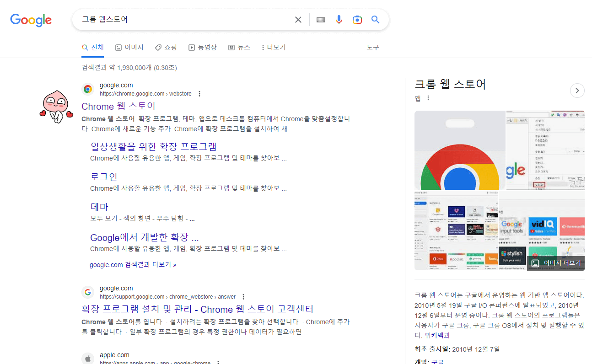Expand the knowledge panel with the right chevron
The width and height of the screenshot is (592, 364).
(577, 91)
